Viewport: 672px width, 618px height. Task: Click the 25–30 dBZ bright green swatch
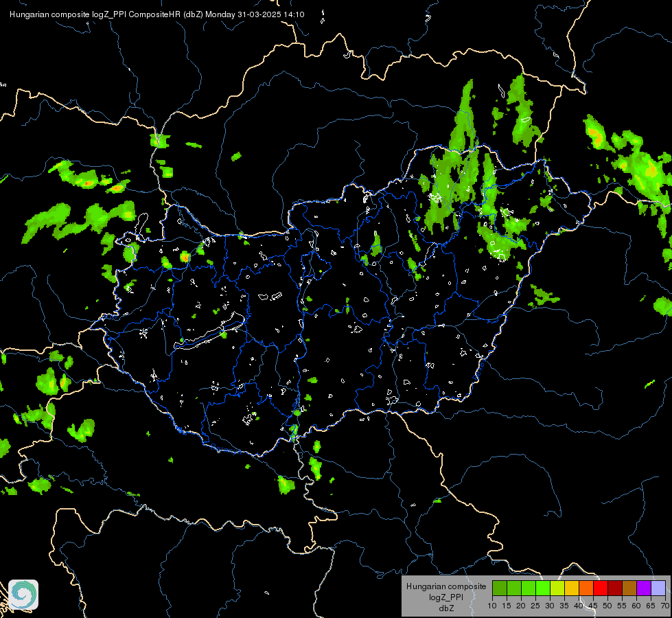(543, 588)
